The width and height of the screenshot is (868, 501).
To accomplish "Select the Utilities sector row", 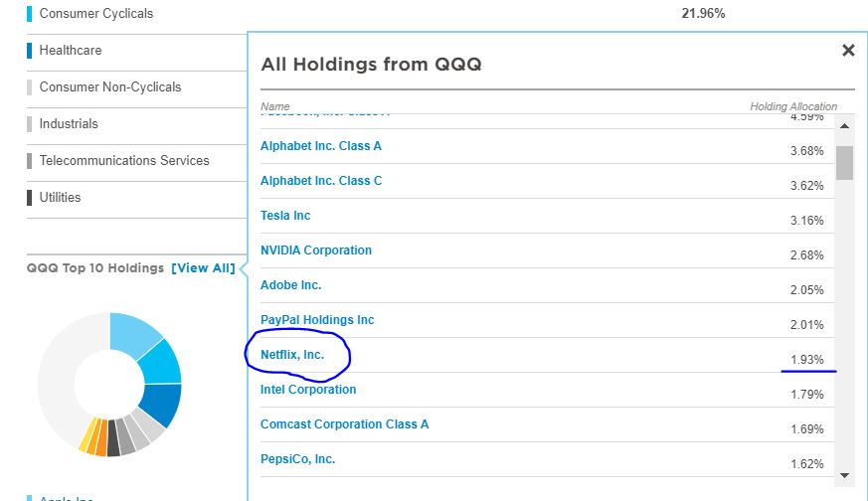I will click(136, 198).
